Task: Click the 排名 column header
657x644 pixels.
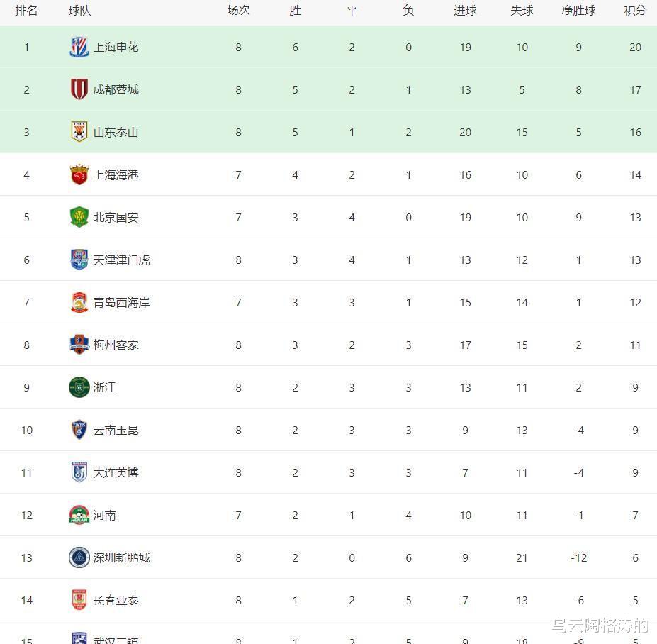Action: click(26, 11)
